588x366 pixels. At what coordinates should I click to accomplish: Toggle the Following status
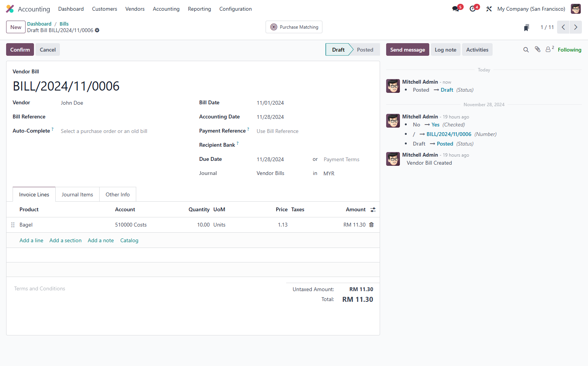tap(569, 50)
